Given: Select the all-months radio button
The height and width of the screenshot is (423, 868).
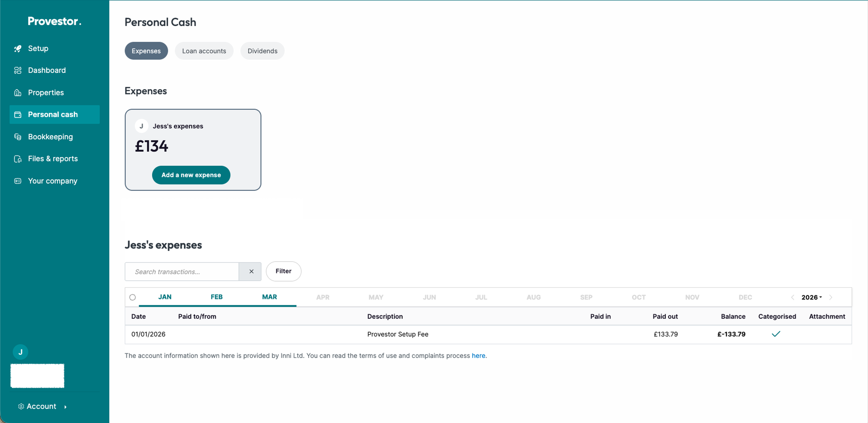Looking at the screenshot, I should 132,297.
